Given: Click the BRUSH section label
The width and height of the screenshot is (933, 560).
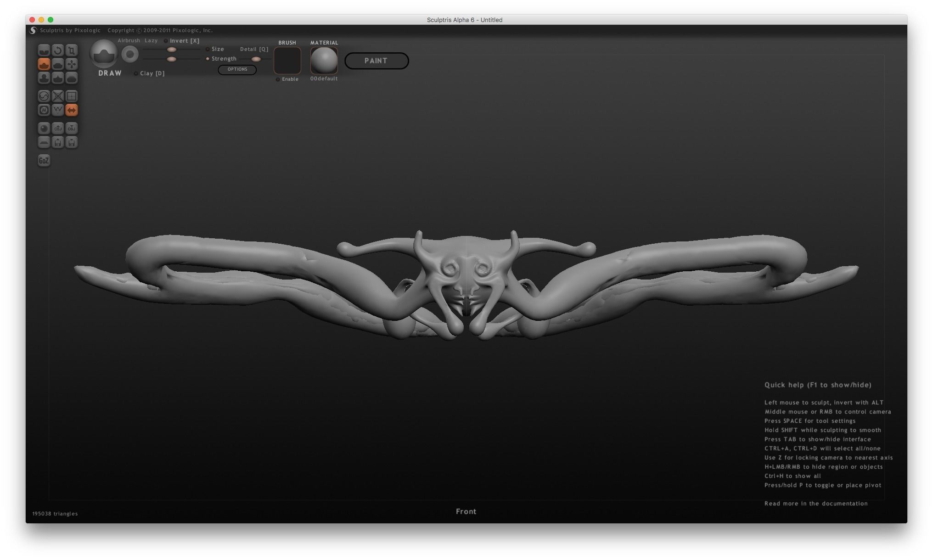Looking at the screenshot, I should tap(287, 43).
